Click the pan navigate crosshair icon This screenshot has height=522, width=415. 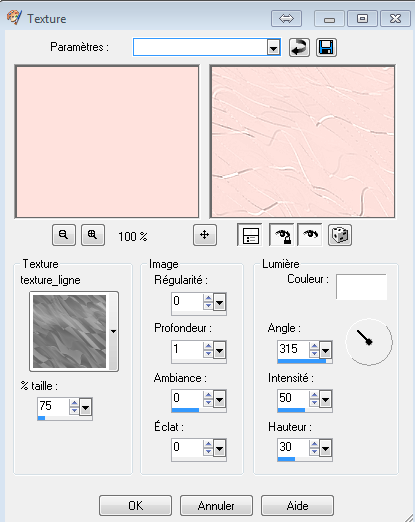(205, 235)
